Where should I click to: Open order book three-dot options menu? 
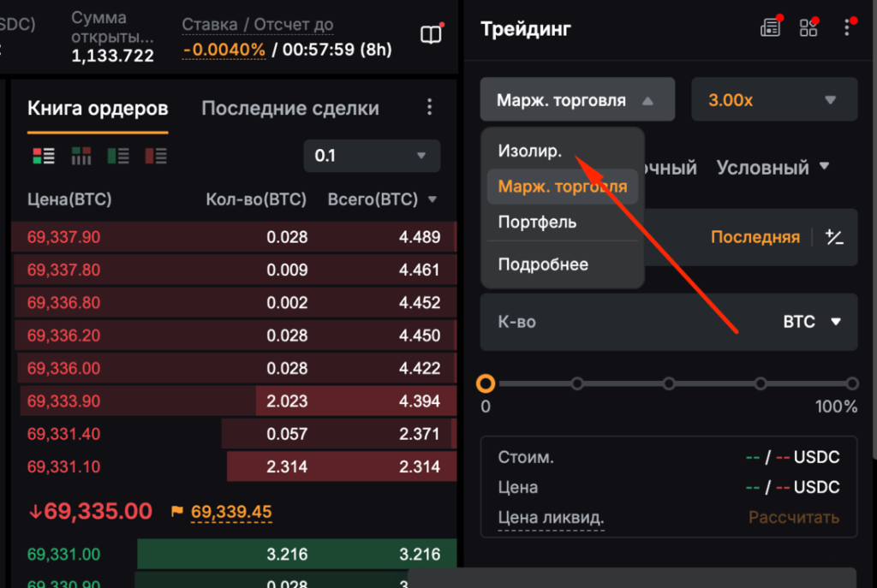(430, 108)
